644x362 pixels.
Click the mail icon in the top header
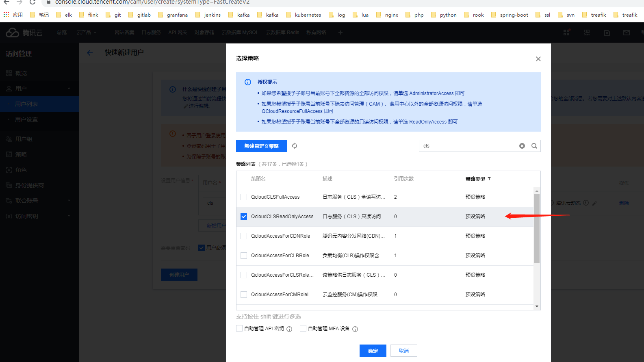click(x=627, y=33)
